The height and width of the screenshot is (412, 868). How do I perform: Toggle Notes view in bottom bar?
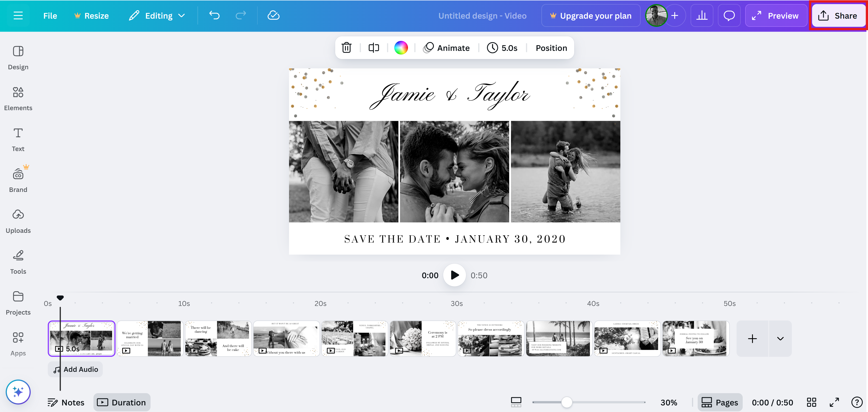pyautogui.click(x=66, y=402)
